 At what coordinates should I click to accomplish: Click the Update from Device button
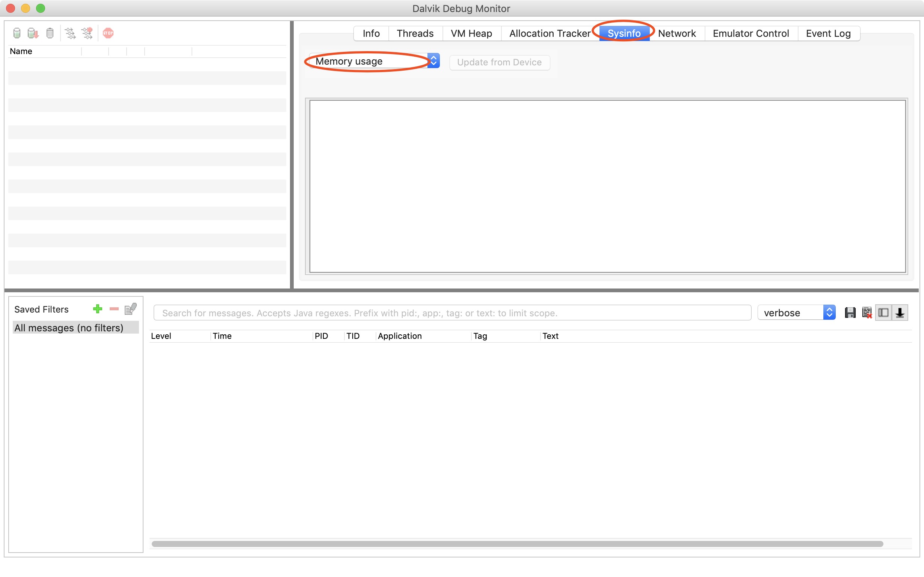tap(500, 62)
